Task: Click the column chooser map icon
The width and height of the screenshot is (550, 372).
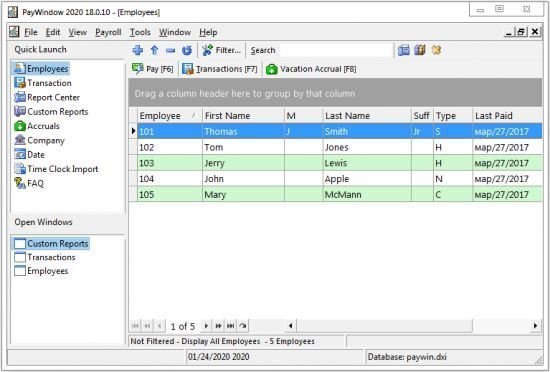Action: [420, 50]
